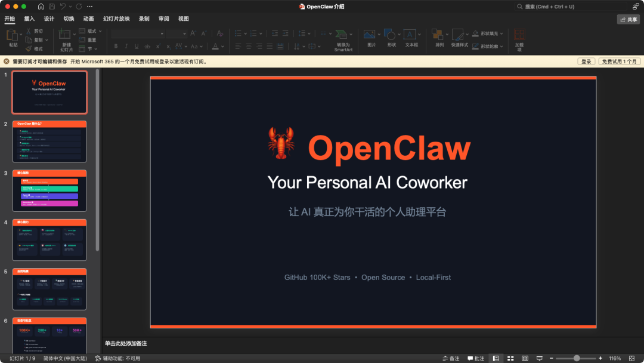Toggle superscript formatting
Image resolution: width=644 pixels, height=363 pixels.
click(x=157, y=47)
